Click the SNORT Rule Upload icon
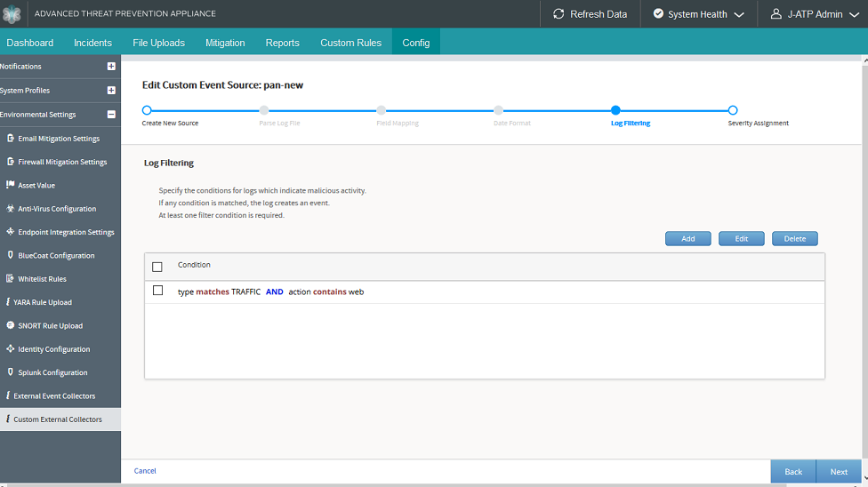This screenshot has width=868, height=487. pos(10,325)
